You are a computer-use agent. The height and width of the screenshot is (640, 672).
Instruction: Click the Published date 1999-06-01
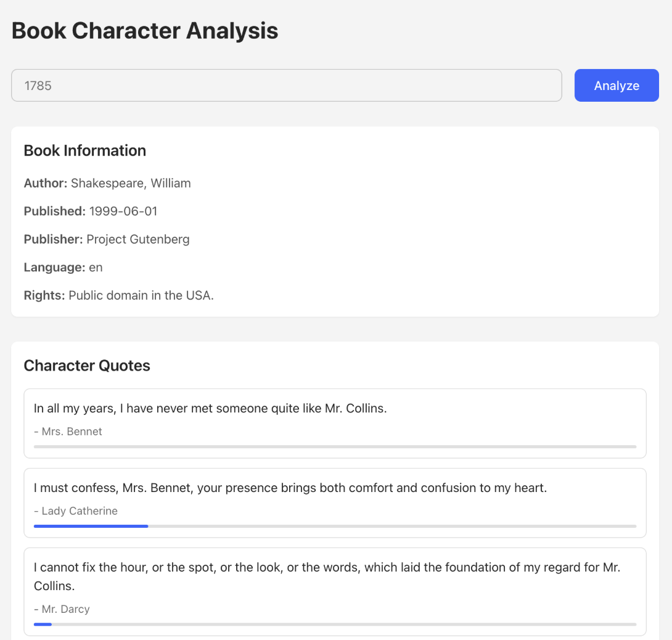pos(123,211)
